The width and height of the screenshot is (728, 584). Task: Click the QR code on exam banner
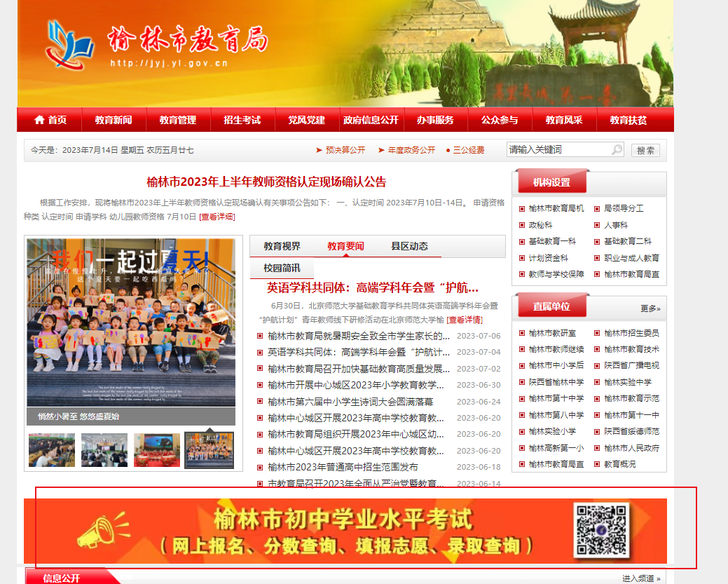(x=601, y=531)
